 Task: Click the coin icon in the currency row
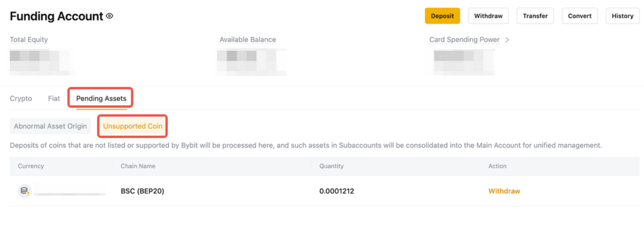point(24,191)
